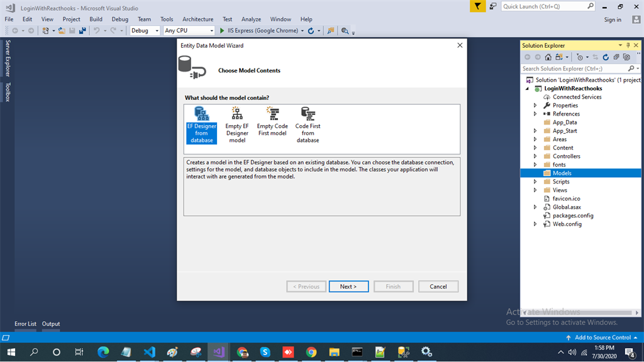Click the Undo toolbar icon

(x=96, y=31)
